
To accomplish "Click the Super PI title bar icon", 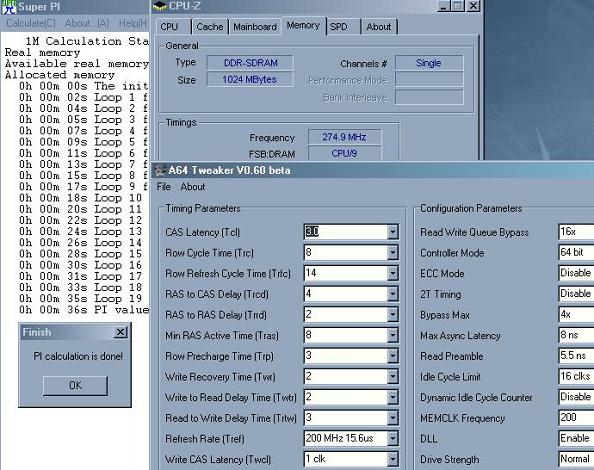I will click(x=8, y=6).
